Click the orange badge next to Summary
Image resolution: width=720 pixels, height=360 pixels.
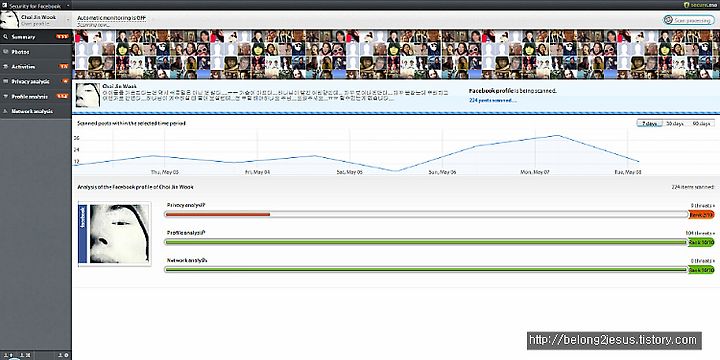[62, 36]
